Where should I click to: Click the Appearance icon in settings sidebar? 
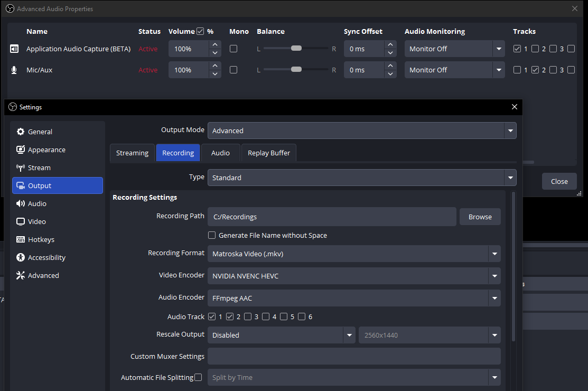click(x=21, y=150)
